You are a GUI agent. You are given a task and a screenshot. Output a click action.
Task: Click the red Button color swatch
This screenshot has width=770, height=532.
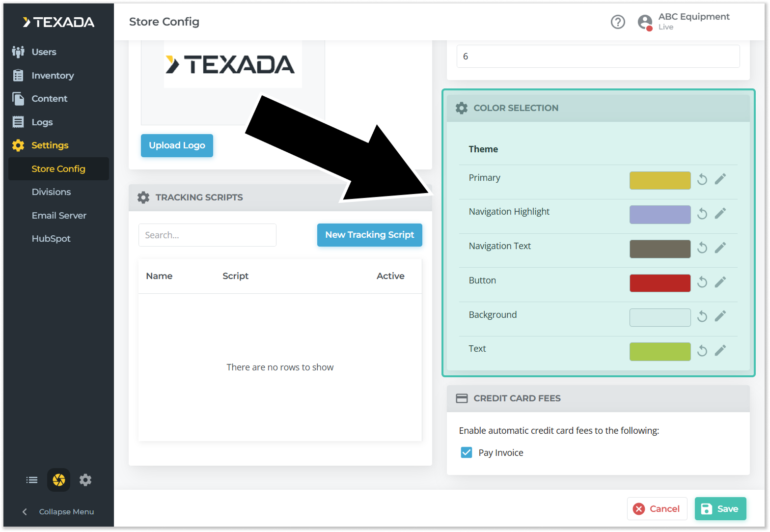(x=660, y=283)
